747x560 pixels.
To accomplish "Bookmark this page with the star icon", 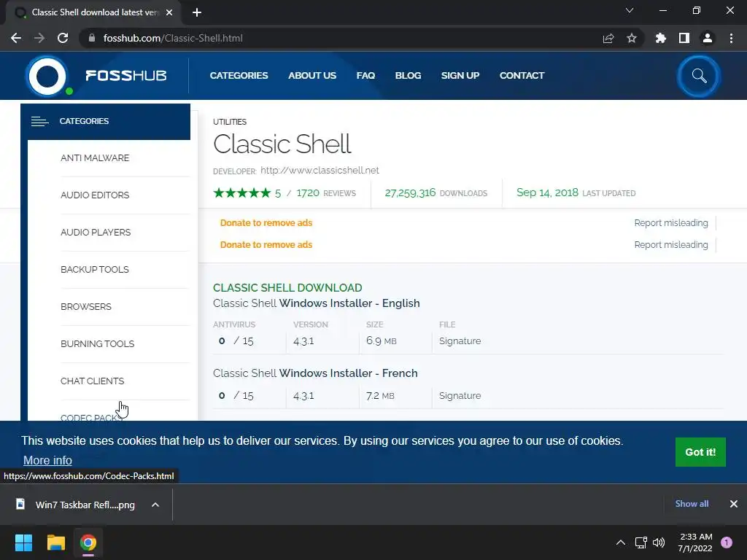I will tap(632, 38).
